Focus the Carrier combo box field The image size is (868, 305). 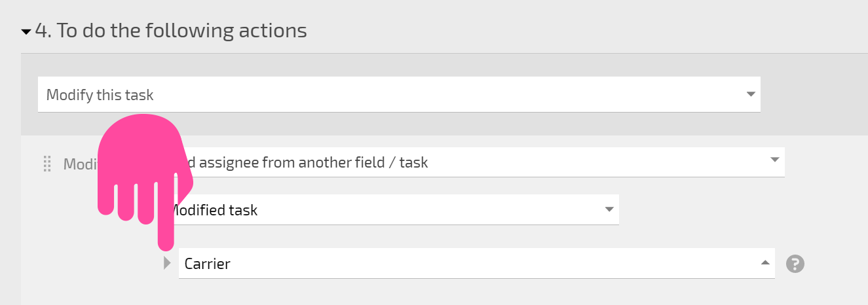tap(476, 263)
